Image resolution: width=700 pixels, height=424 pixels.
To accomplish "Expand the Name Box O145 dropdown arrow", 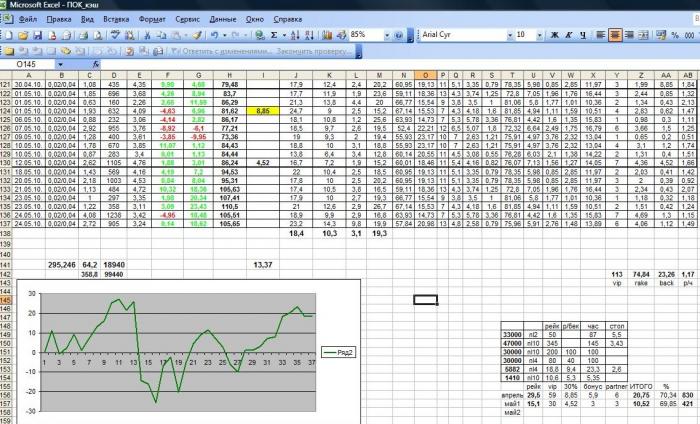I will pos(60,65).
